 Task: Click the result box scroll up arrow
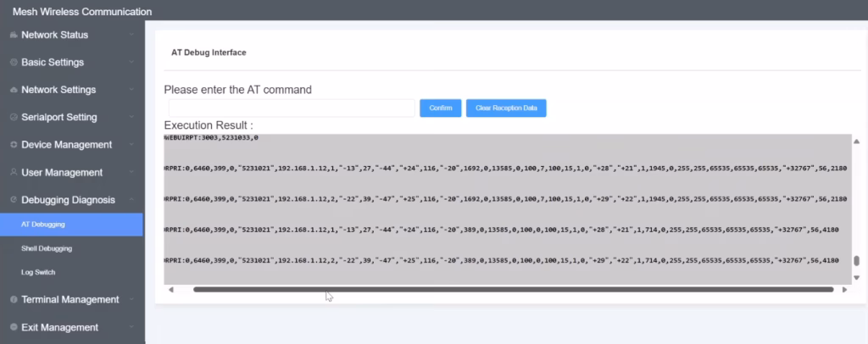pyautogui.click(x=856, y=142)
